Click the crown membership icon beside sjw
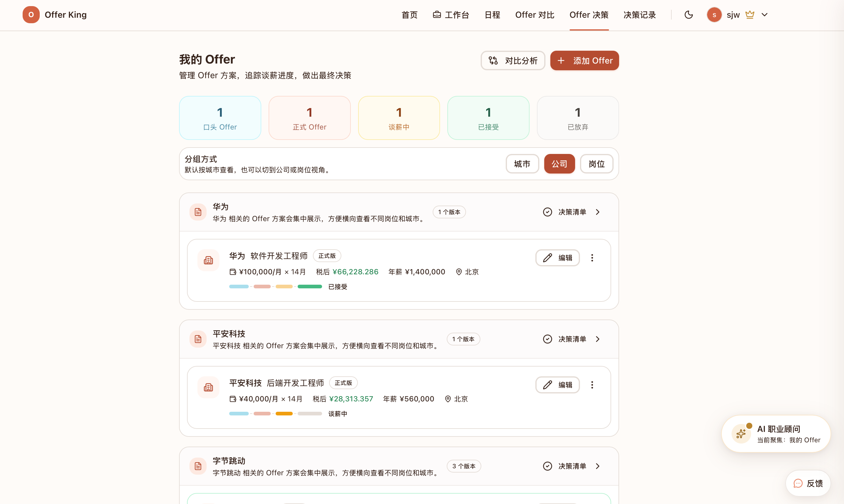 pos(750,15)
